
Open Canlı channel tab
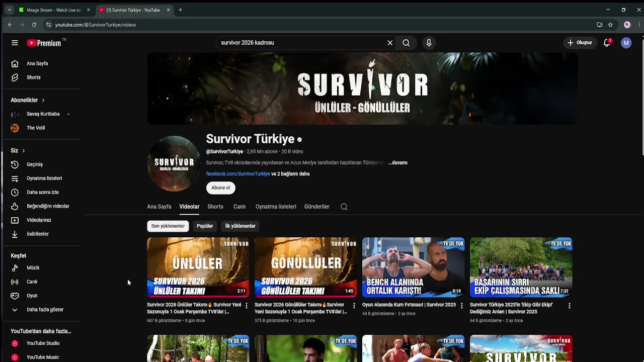click(x=239, y=207)
